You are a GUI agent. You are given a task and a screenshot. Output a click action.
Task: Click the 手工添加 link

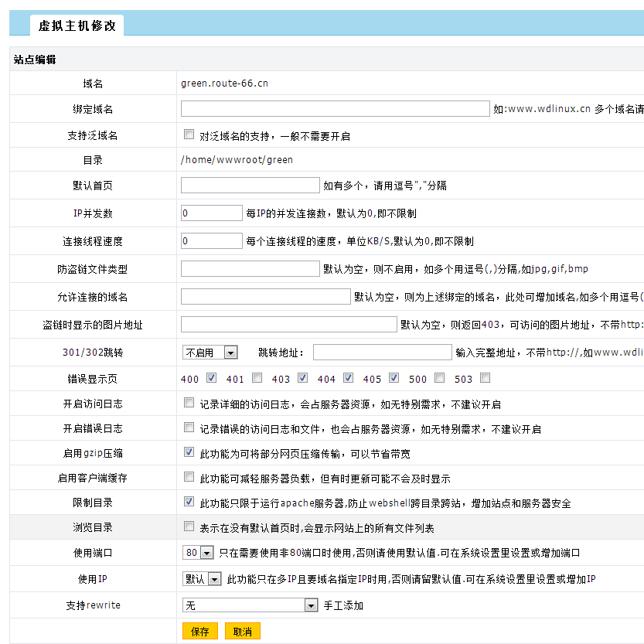[x=343, y=606]
